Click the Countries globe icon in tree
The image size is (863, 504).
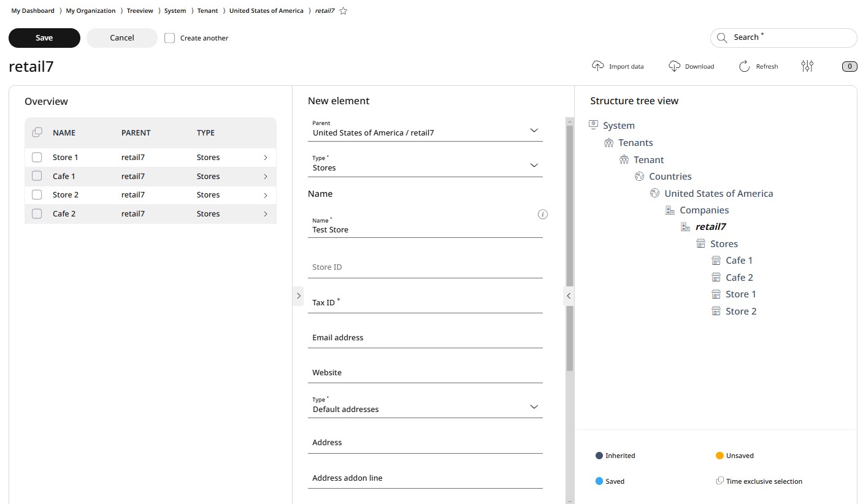click(639, 176)
